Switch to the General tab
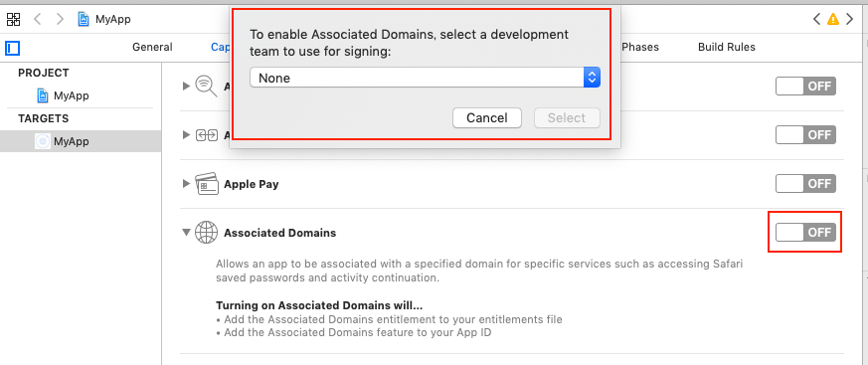The height and width of the screenshot is (365, 868). 152,47
